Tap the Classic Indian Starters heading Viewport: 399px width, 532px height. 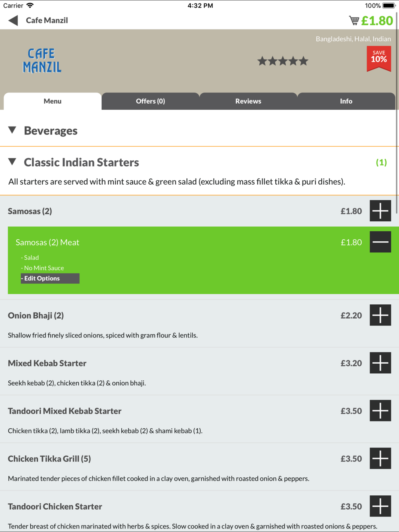[x=81, y=162]
